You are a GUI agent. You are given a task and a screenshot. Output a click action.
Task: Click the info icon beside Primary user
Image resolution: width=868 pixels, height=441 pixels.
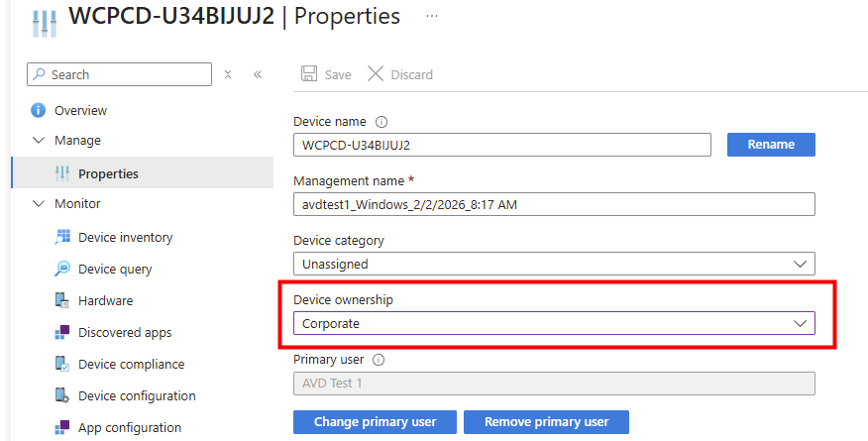pos(379,360)
